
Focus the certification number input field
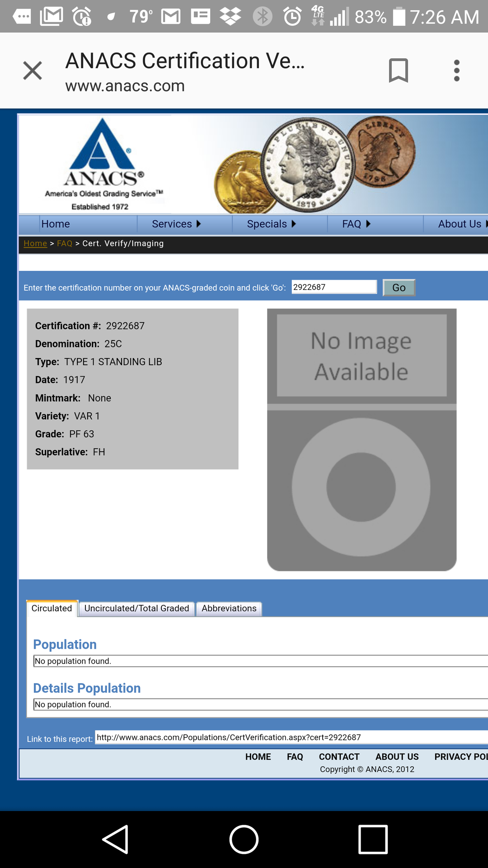pyautogui.click(x=334, y=287)
